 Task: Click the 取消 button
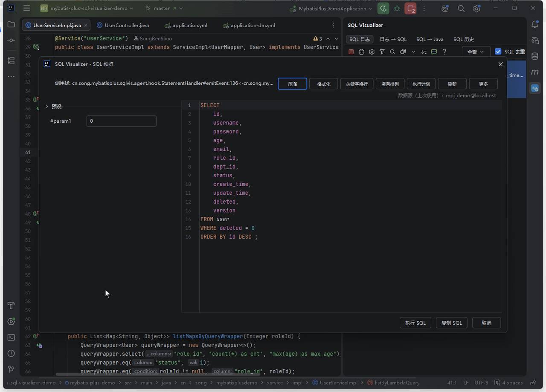click(x=487, y=323)
